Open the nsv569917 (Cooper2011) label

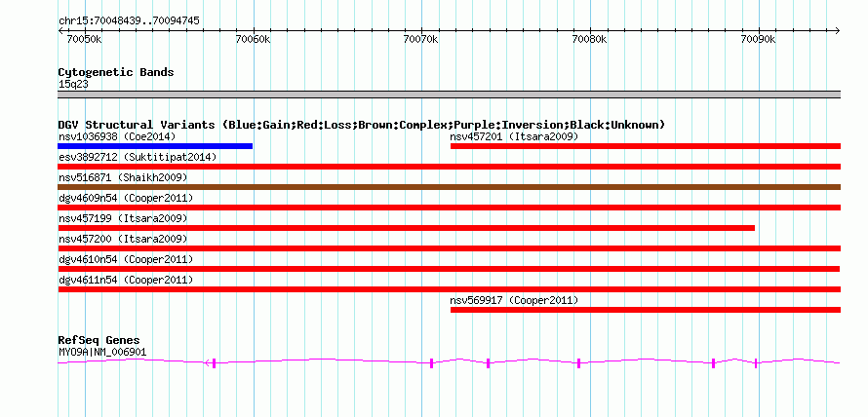514,300
